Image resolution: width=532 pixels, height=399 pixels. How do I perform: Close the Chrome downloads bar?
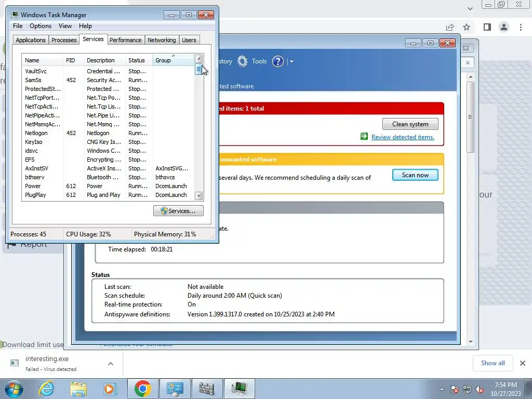523,363
